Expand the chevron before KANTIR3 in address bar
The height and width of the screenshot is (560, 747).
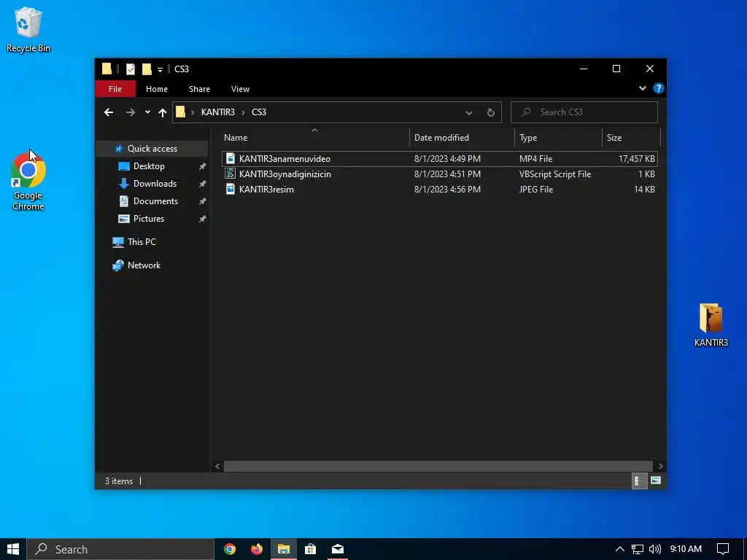point(193,112)
